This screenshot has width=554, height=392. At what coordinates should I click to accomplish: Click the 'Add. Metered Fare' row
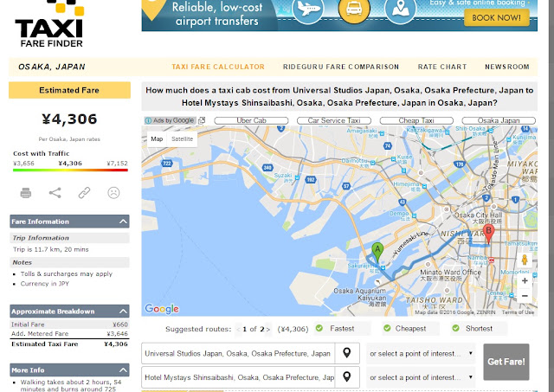(69, 333)
